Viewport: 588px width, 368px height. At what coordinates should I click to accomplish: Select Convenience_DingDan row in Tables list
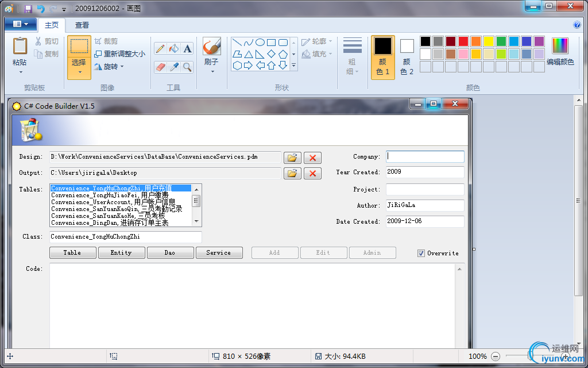pos(121,223)
